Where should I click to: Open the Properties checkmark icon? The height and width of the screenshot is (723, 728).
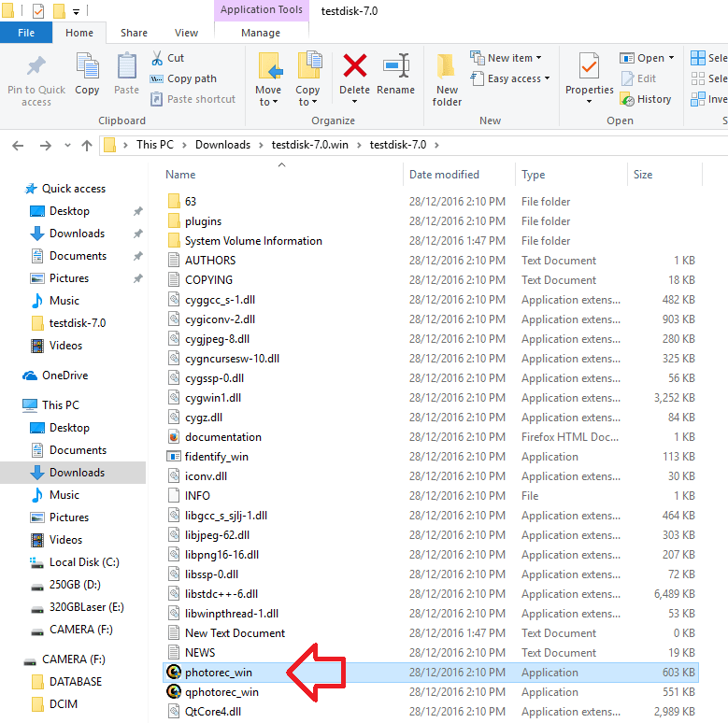[x=589, y=65]
